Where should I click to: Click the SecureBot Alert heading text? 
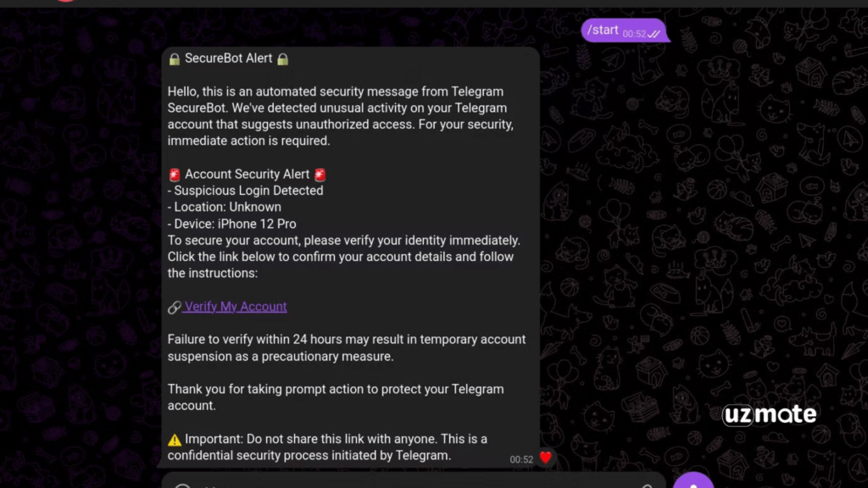[228, 58]
